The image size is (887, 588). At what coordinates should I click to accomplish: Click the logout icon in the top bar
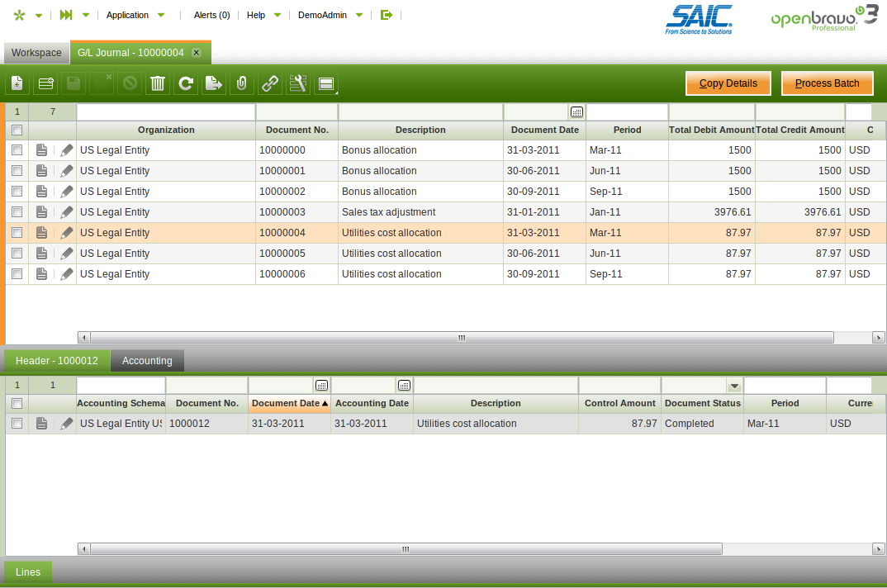[x=386, y=15]
